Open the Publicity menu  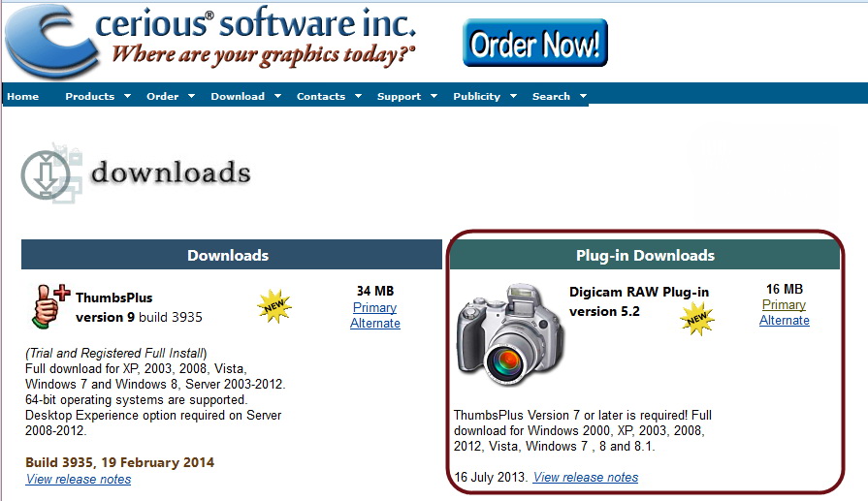[x=476, y=96]
